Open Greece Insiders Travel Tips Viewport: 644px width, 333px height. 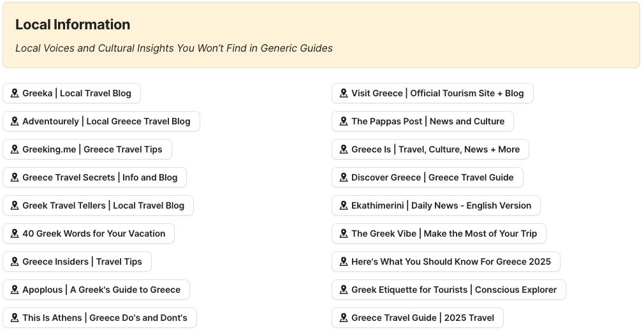click(82, 262)
